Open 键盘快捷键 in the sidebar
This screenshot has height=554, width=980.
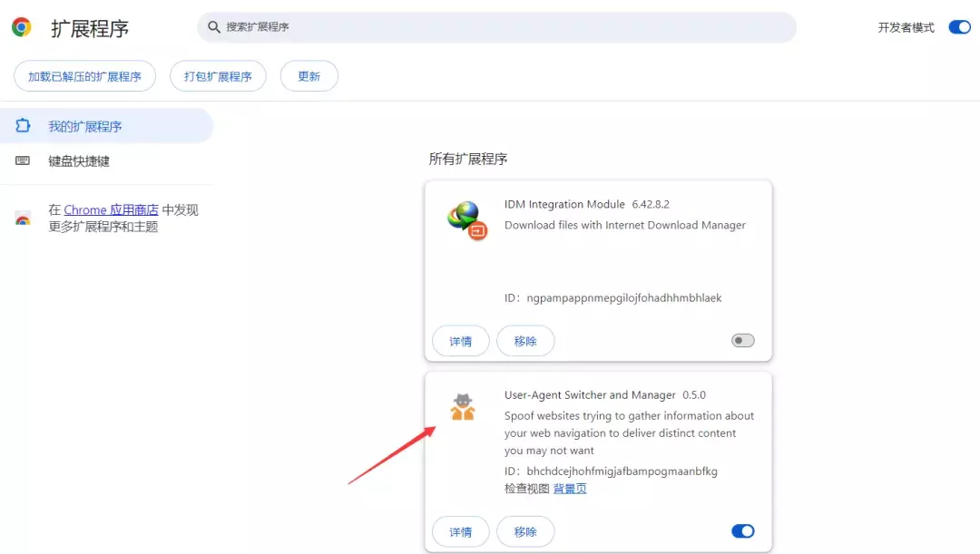point(106,161)
